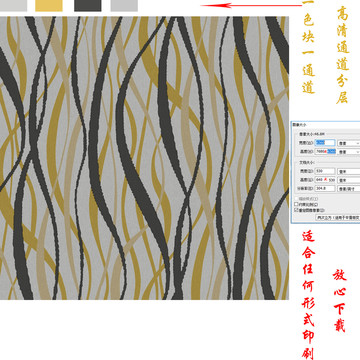Image resolution: width=360 pixels, height=360 pixels.
Task: Click the wavy stripe pattern preview image
Action: point(144,158)
